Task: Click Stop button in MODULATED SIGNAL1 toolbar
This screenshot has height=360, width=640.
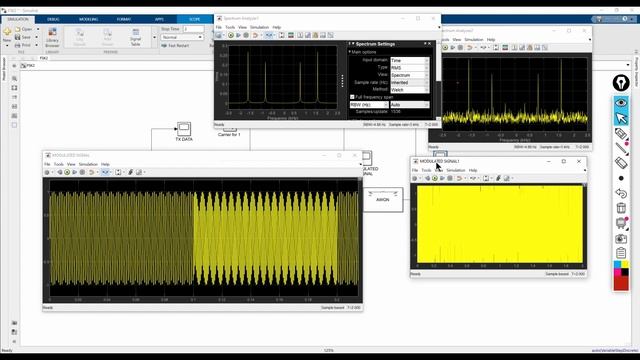Action: (450, 178)
